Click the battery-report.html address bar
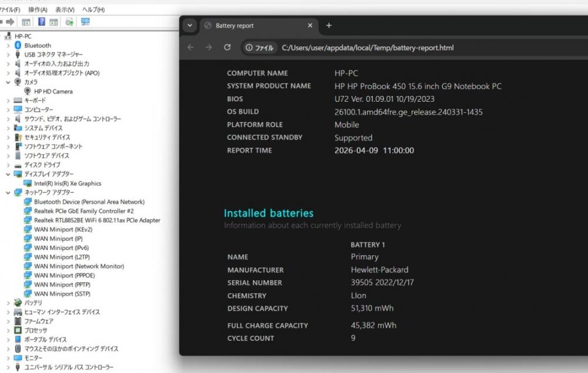Viewport: 588px width, 373px height. point(367,48)
